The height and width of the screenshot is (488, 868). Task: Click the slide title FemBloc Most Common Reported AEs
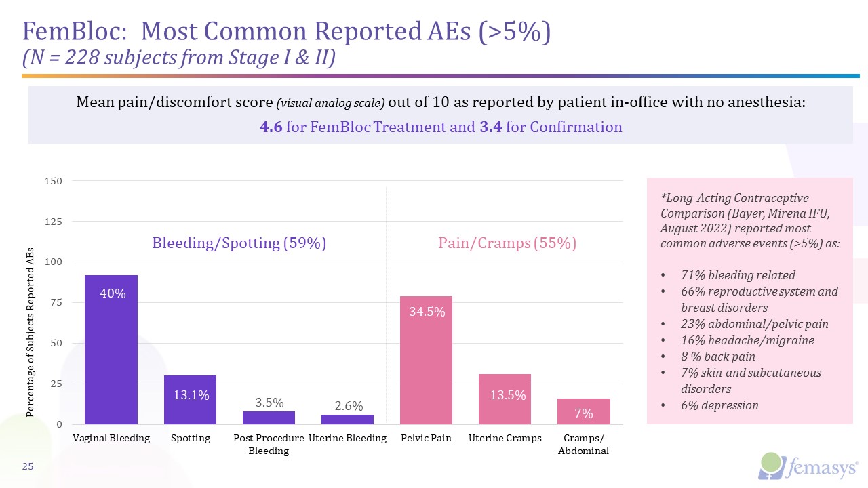pos(285,32)
